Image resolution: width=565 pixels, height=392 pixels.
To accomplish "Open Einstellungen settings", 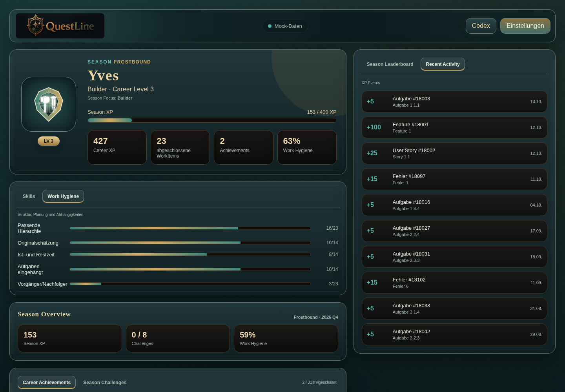I will [525, 26].
